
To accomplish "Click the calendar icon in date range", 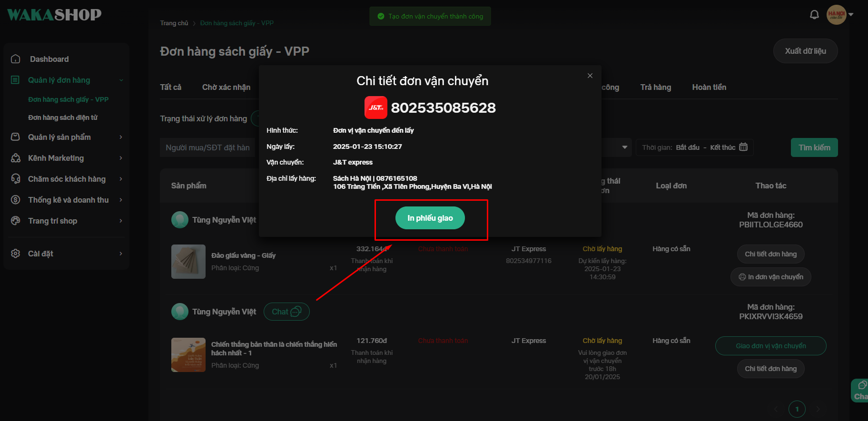I will [743, 147].
